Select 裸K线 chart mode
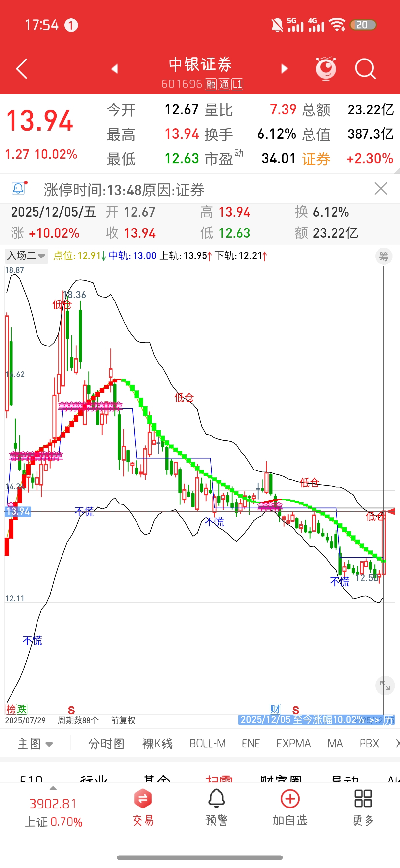400x868 pixels. (157, 744)
